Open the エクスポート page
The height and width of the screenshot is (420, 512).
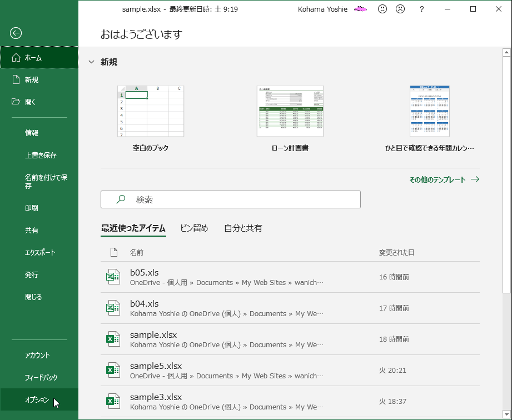tap(39, 252)
